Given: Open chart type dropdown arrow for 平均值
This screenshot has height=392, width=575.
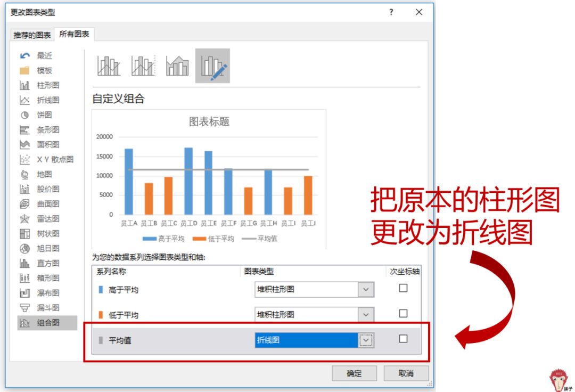Looking at the screenshot, I should click(366, 340).
